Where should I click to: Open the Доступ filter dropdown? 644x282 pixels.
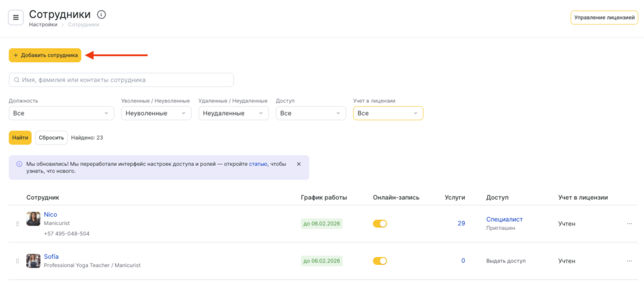(x=311, y=113)
